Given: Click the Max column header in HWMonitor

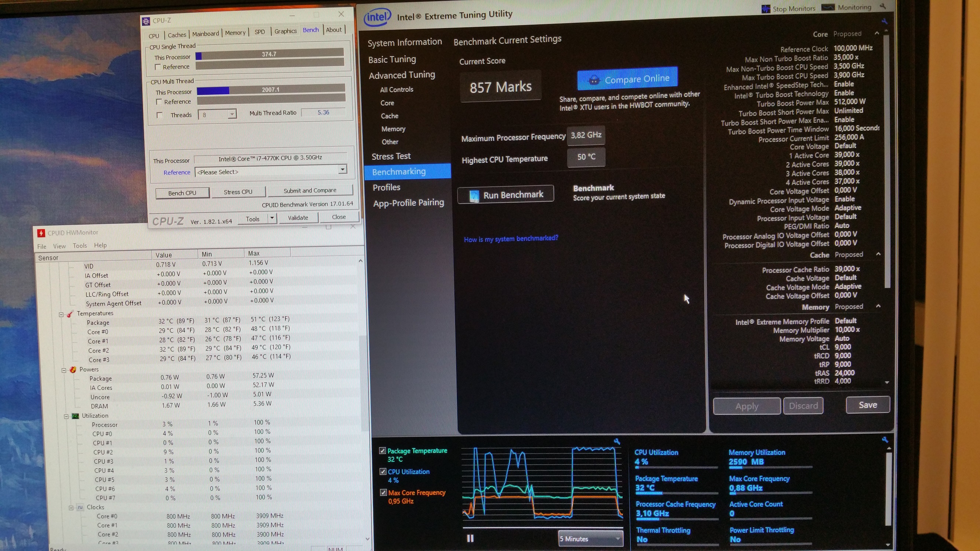Looking at the screenshot, I should click(x=267, y=253).
